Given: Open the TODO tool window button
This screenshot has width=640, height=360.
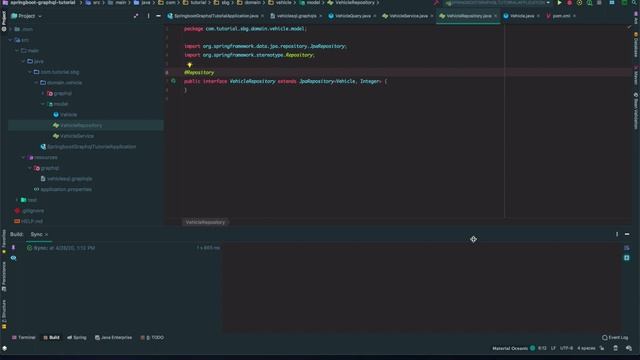Looking at the screenshot, I should [152, 338].
